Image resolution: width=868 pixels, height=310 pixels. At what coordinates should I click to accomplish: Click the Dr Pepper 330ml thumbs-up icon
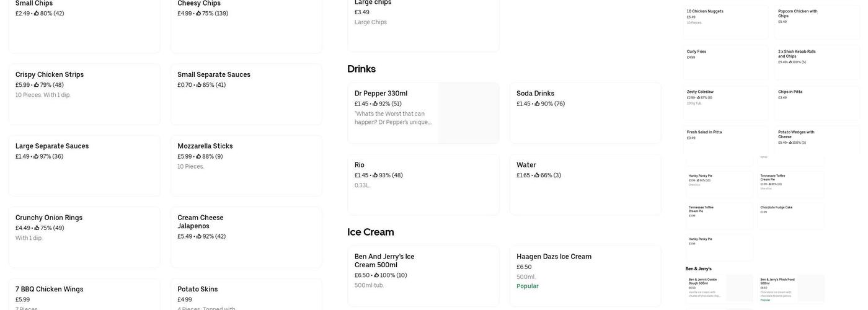(x=375, y=104)
